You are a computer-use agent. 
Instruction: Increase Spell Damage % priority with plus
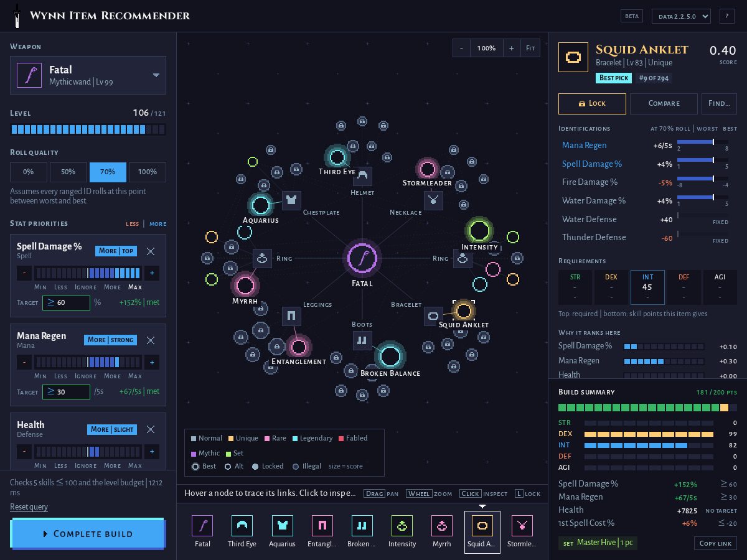[152, 273]
